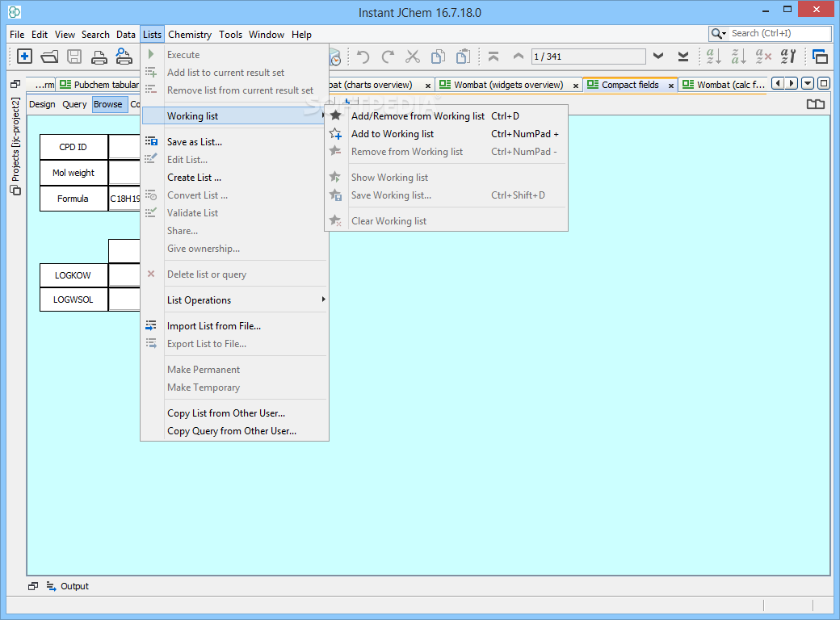Click Delete list or query item

click(x=235, y=274)
